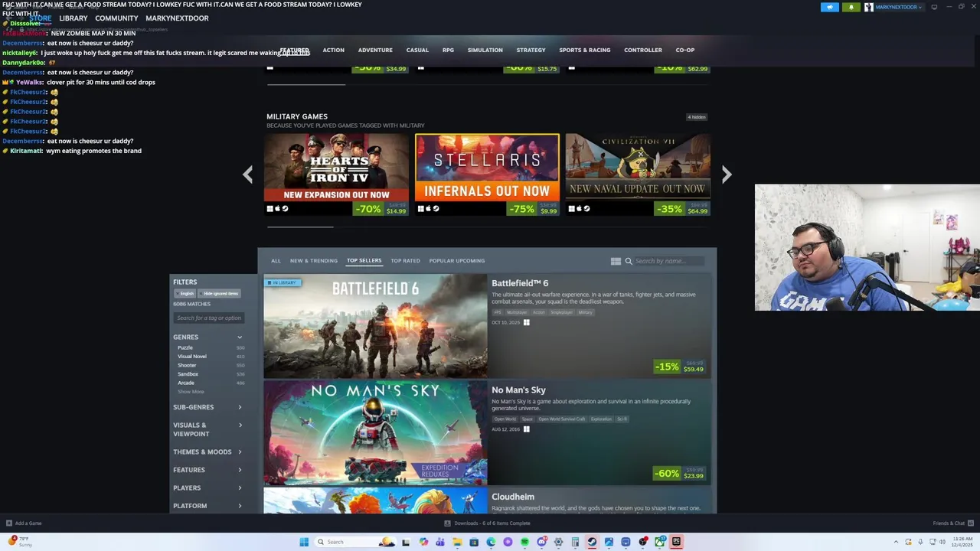
Task: Go to the CO-OP category tab
Action: (685, 50)
